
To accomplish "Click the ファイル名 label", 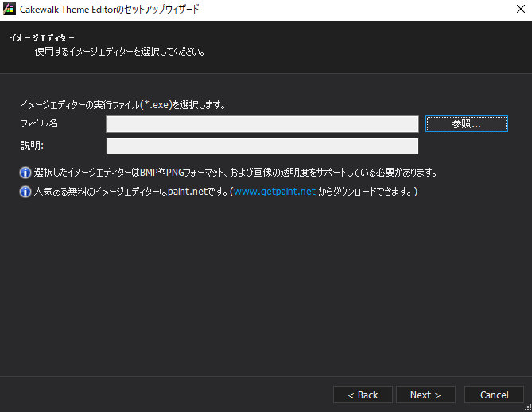I will (x=39, y=123).
